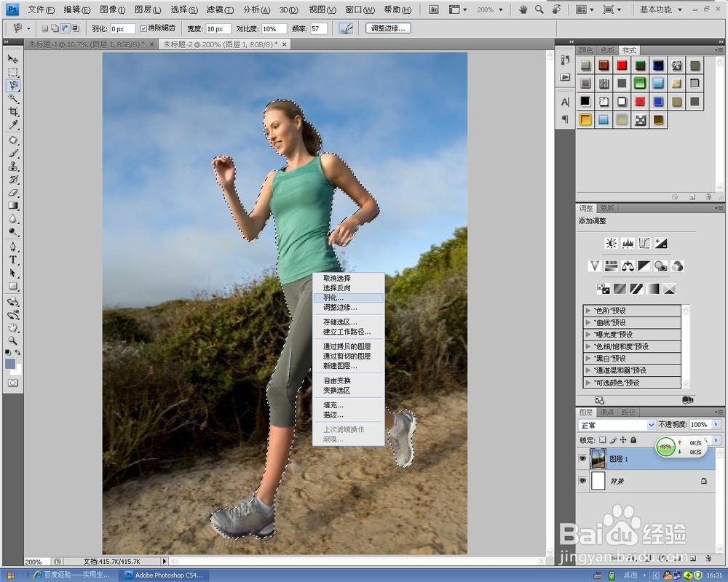Open Adobe Photoshop CS4 taskbar button
Image resolution: width=728 pixels, height=582 pixels.
pyautogui.click(x=165, y=575)
